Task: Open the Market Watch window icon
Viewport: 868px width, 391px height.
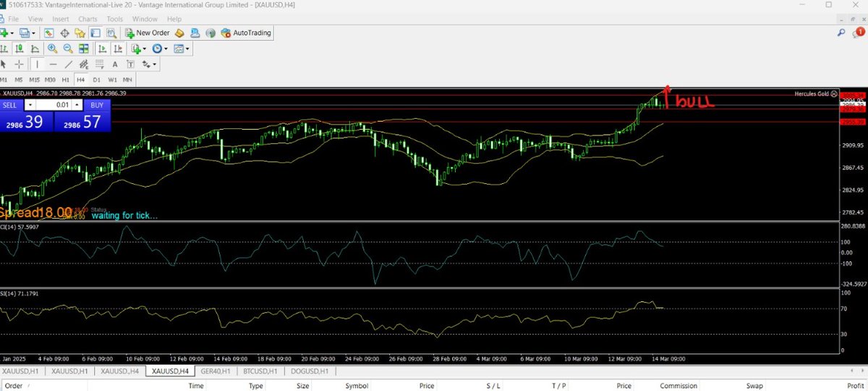Action: (49, 33)
